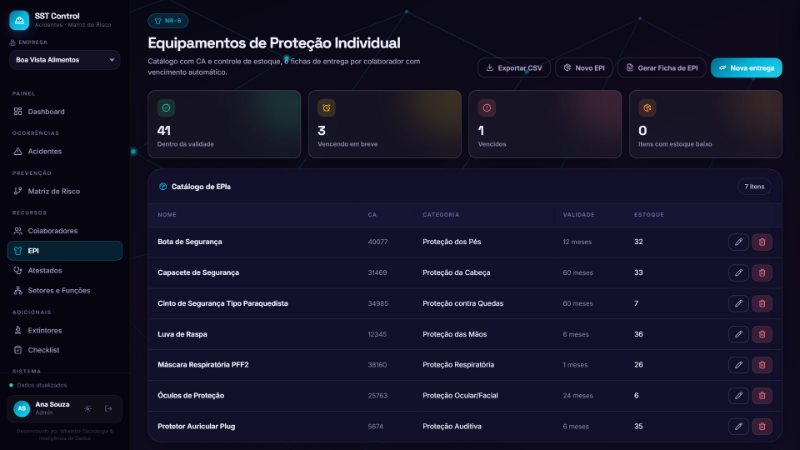Go to Extintores page
This screenshot has width=800, height=450.
[x=65, y=330]
